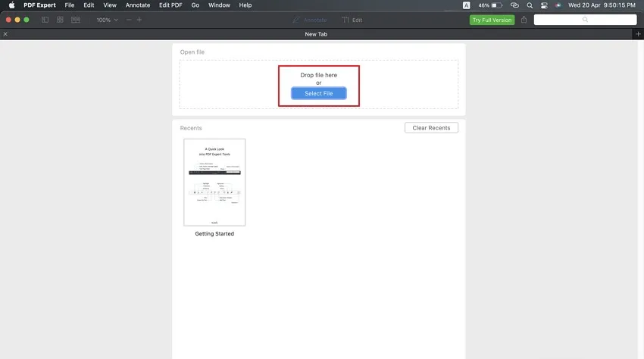Toggle the sidebar panel icon
This screenshot has width=644, height=359.
tap(45, 20)
